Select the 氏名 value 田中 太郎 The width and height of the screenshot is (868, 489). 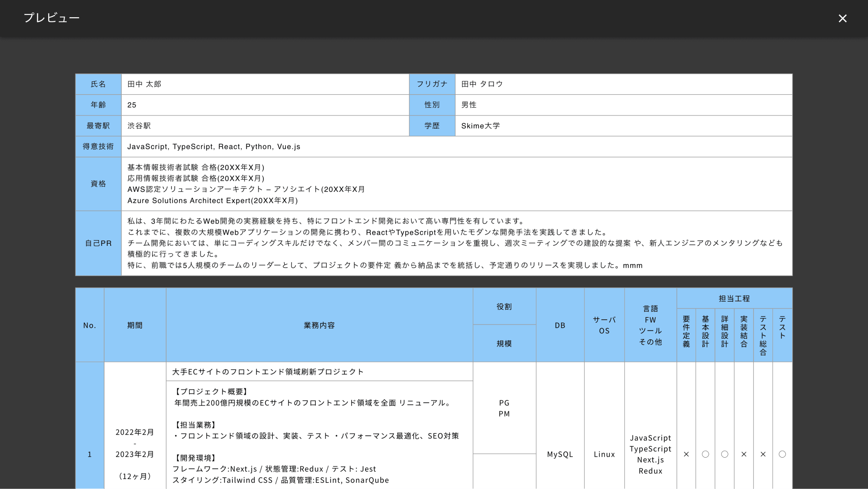coord(144,84)
